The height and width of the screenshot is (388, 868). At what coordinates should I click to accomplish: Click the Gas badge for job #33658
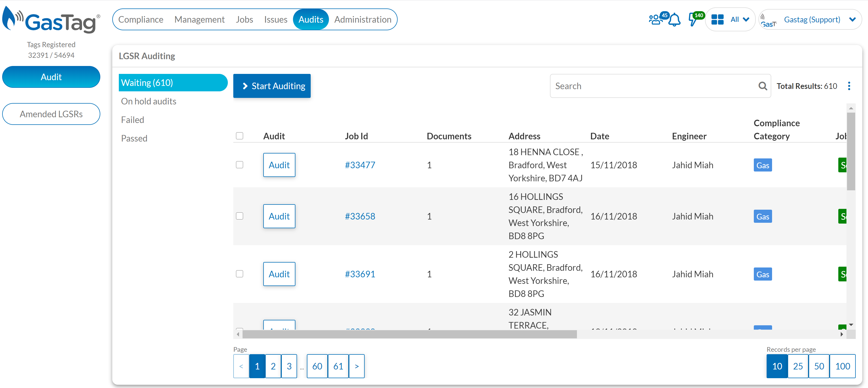(763, 216)
